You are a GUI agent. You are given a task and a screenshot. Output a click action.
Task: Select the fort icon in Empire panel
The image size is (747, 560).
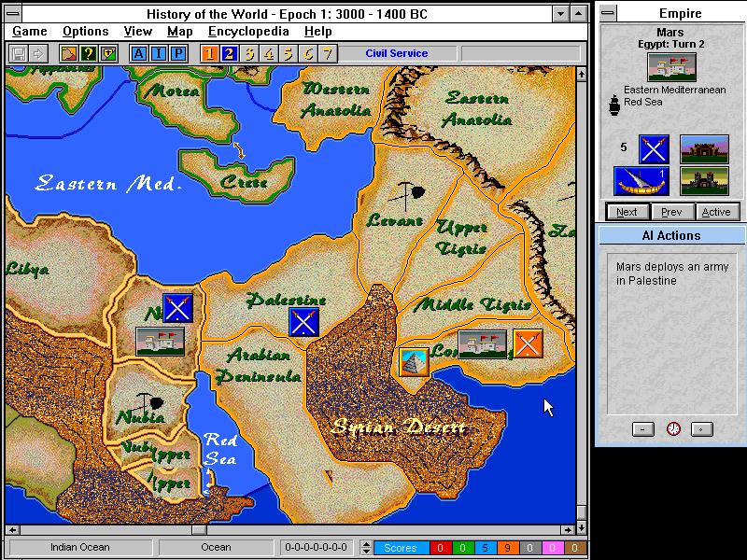click(x=704, y=149)
